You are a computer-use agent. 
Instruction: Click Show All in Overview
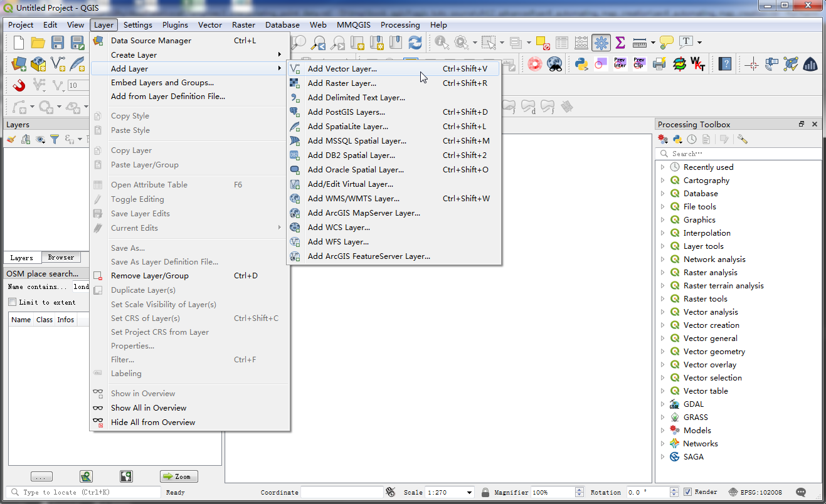coord(190,408)
